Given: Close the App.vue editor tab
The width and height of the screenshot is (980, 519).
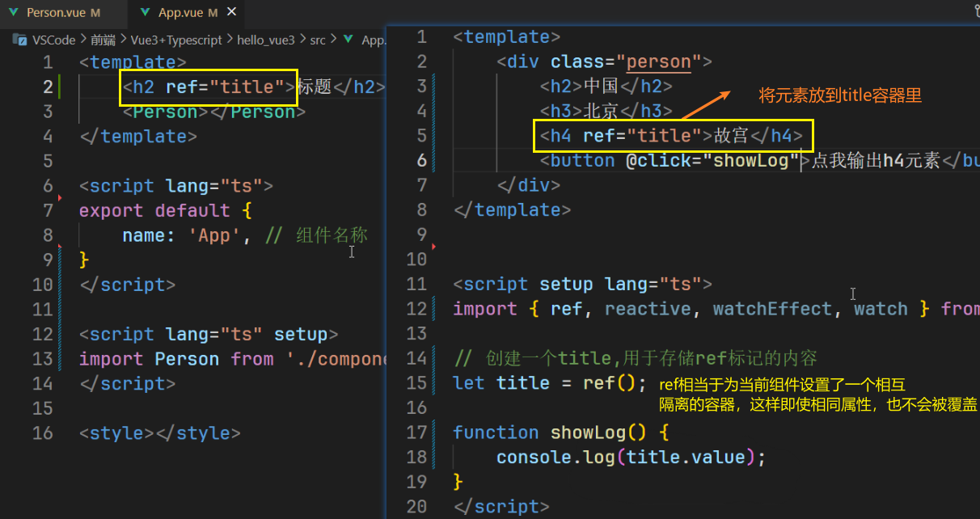Looking at the screenshot, I should tap(231, 13).
